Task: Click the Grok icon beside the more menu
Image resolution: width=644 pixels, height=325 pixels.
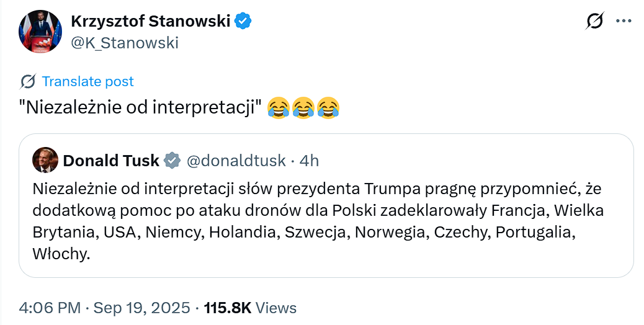Action: tap(594, 21)
